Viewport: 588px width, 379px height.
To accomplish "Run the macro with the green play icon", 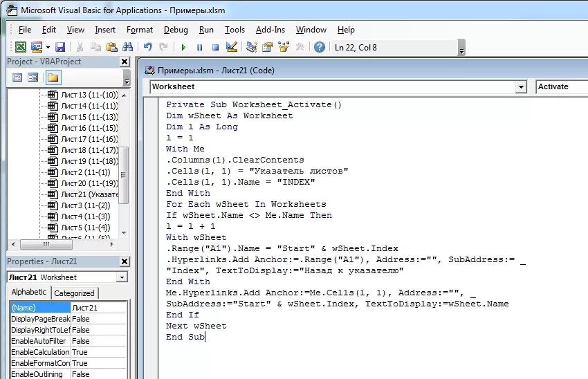I will (183, 48).
